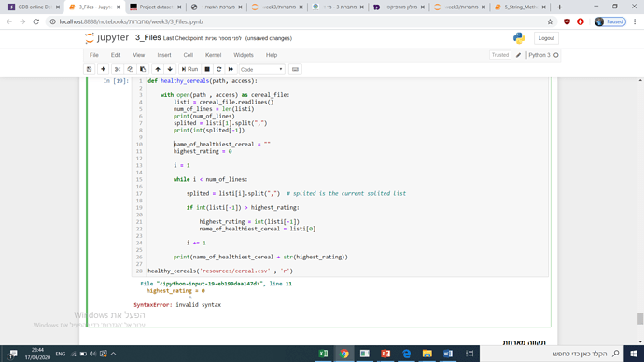Save and checkpoint with the floppy icon
This screenshot has width=644, height=362.
89,69
